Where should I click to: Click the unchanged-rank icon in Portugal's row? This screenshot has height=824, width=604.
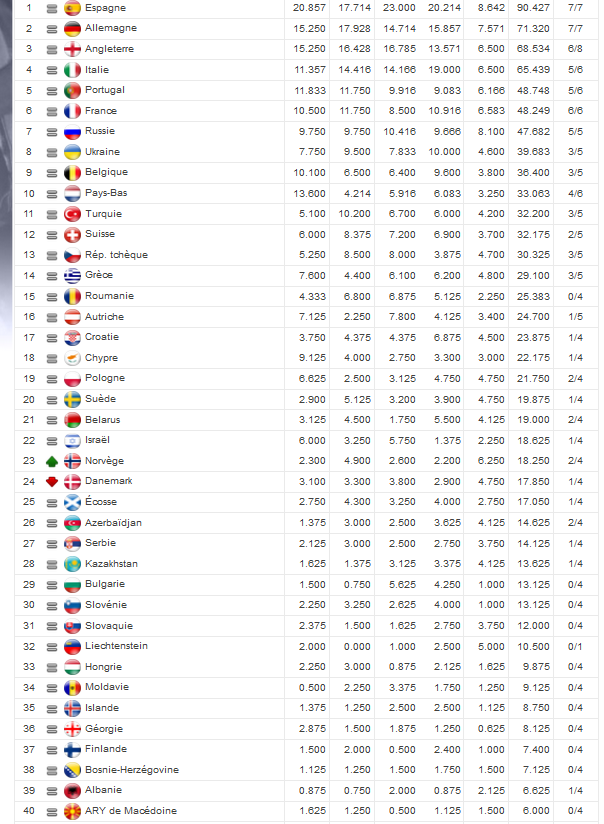click(x=51, y=90)
